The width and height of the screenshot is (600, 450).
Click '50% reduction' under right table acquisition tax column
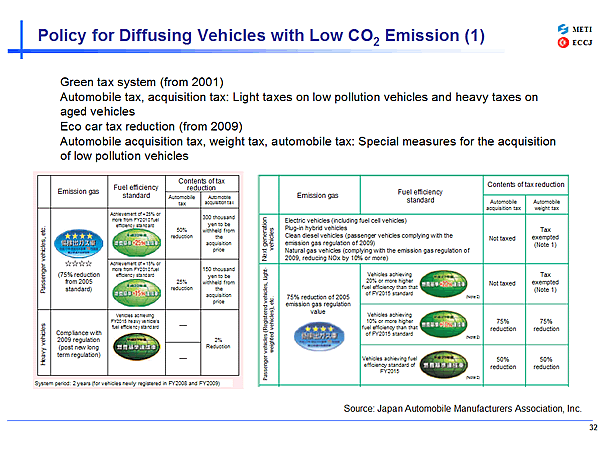pos(503,363)
